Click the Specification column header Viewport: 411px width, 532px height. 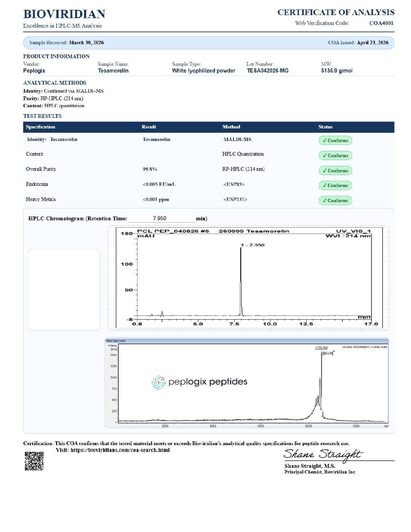click(x=40, y=127)
